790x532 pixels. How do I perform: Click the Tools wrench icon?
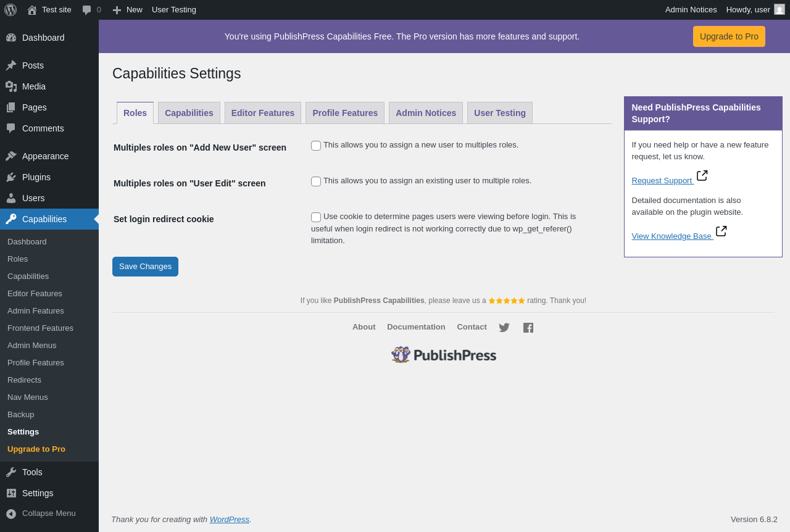pos(11,472)
